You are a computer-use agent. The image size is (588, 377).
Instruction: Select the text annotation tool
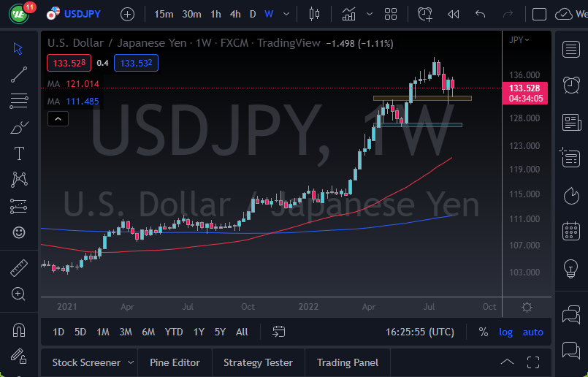click(19, 153)
